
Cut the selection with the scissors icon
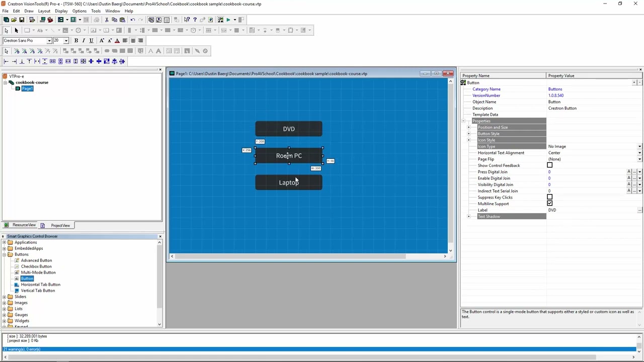pyautogui.click(x=107, y=20)
